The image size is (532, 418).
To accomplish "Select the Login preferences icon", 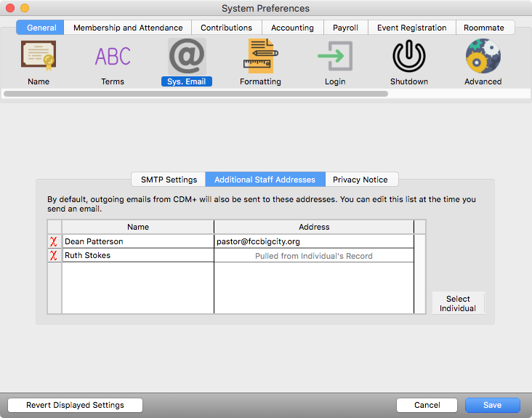I will tap(334, 57).
